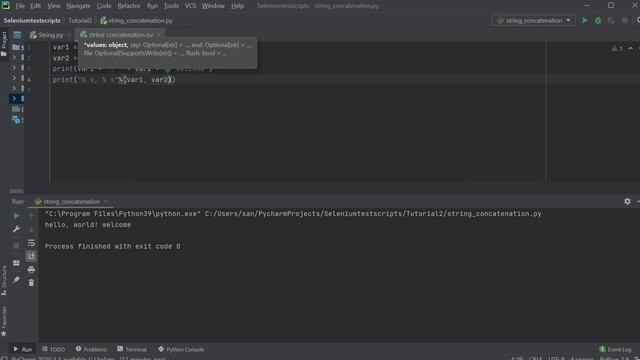Click the Run with Coverage icon in the toolbar

[x=611, y=20]
